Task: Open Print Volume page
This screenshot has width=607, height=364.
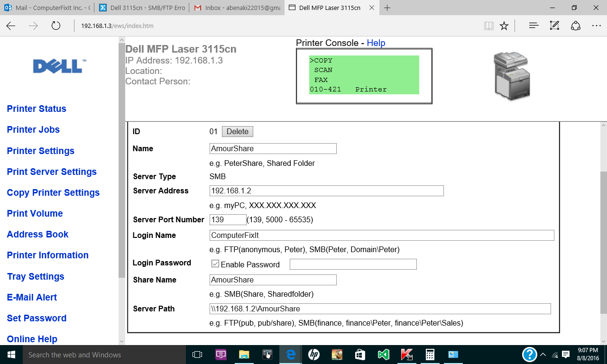Action: click(x=35, y=213)
